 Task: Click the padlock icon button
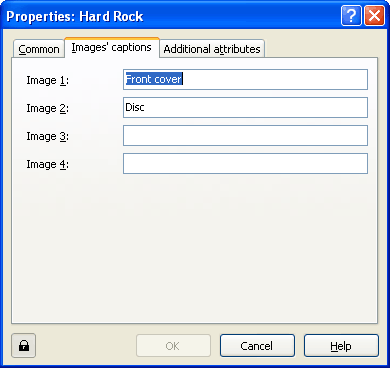pyautogui.click(x=23, y=346)
